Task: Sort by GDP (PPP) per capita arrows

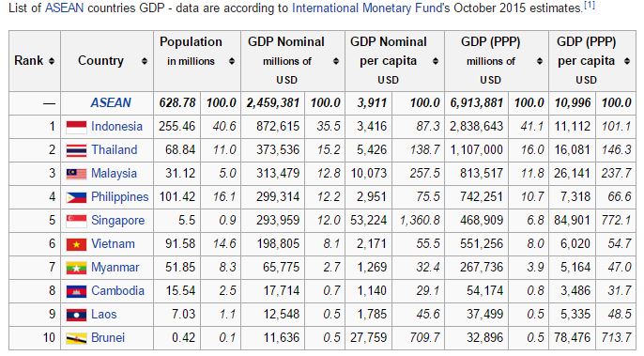Action: coord(627,61)
